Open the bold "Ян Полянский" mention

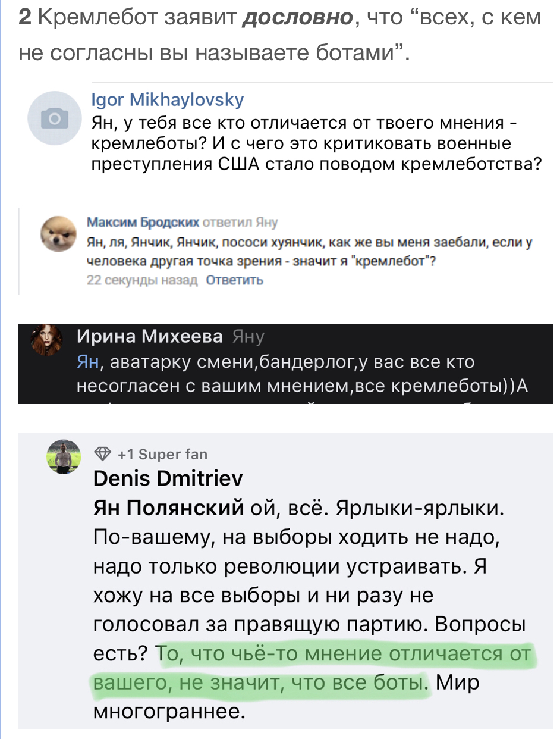point(169,508)
